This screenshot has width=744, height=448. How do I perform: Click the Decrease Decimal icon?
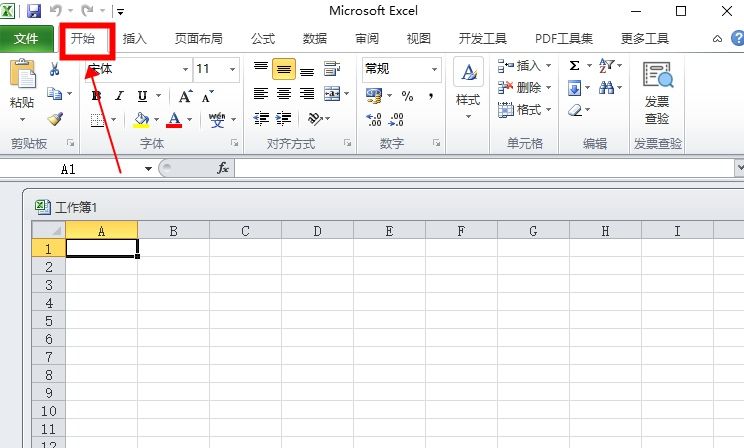pyautogui.click(x=396, y=119)
